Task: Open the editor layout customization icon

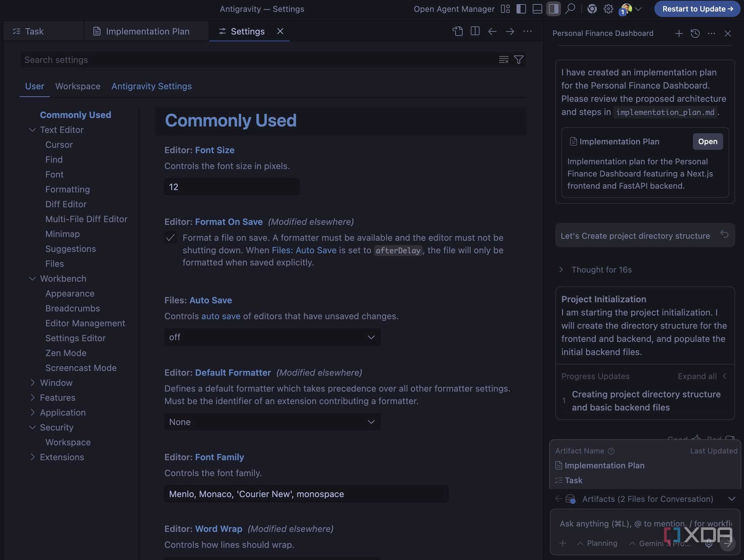Action: point(505,9)
